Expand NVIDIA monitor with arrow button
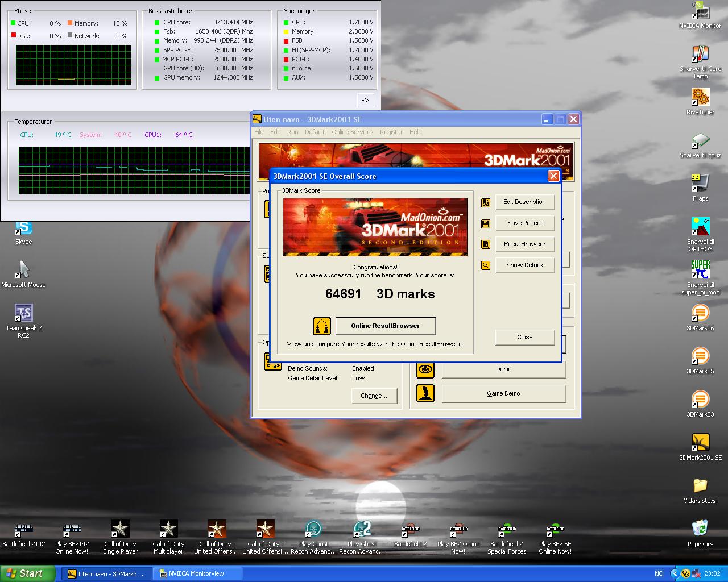This screenshot has width=728, height=582. [x=365, y=100]
